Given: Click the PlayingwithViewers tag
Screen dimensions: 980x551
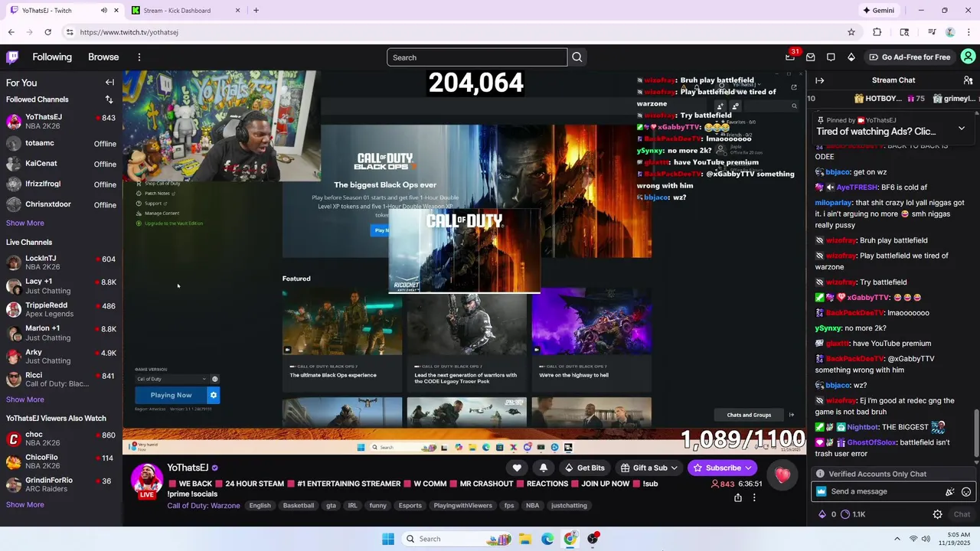Looking at the screenshot, I should tap(463, 506).
